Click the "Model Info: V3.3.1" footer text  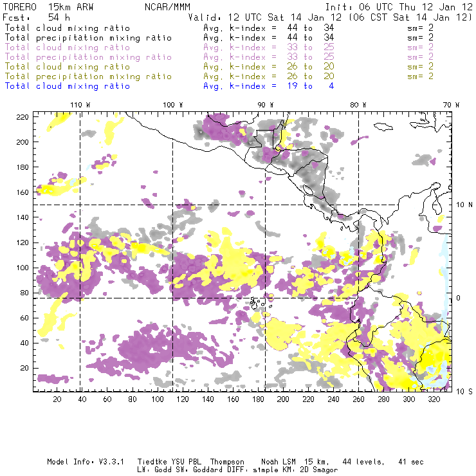point(86,462)
